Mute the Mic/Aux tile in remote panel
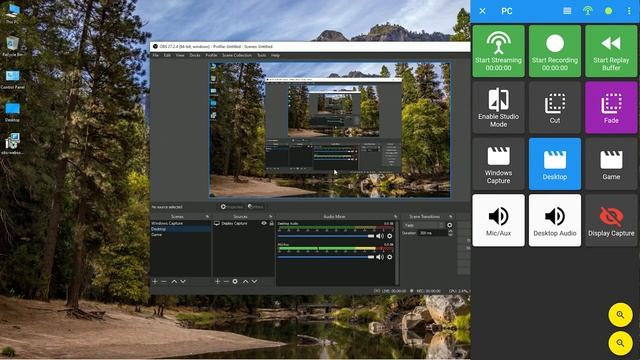Viewport: 640px width, 360px height. pyautogui.click(x=498, y=220)
